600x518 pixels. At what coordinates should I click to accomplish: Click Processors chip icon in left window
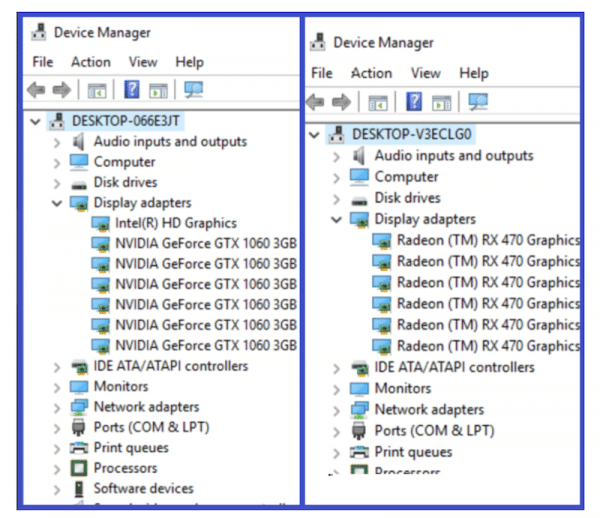[x=79, y=468]
